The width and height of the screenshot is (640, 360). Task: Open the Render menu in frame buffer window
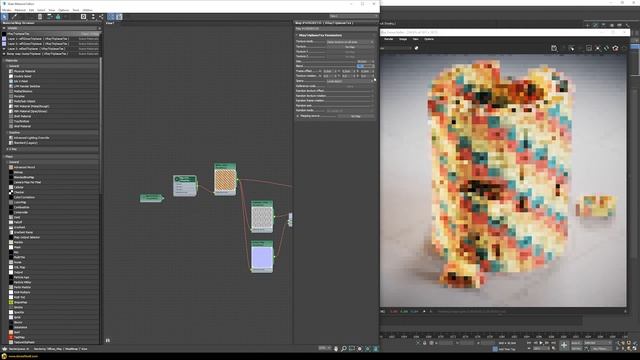point(389,39)
